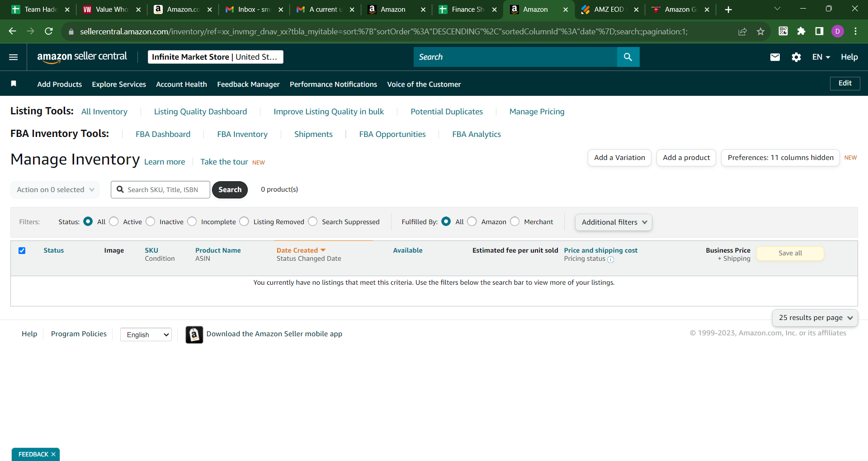868x461 pixels.
Task: Open the tab search chevron in the tab strip
Action: pos(777,9)
